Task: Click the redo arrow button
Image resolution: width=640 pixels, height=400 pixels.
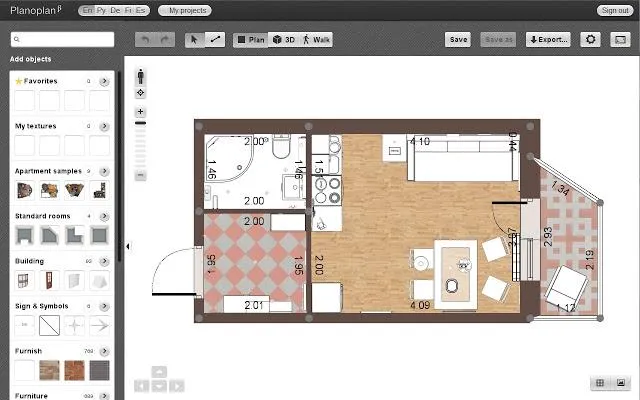Action: 165,40
